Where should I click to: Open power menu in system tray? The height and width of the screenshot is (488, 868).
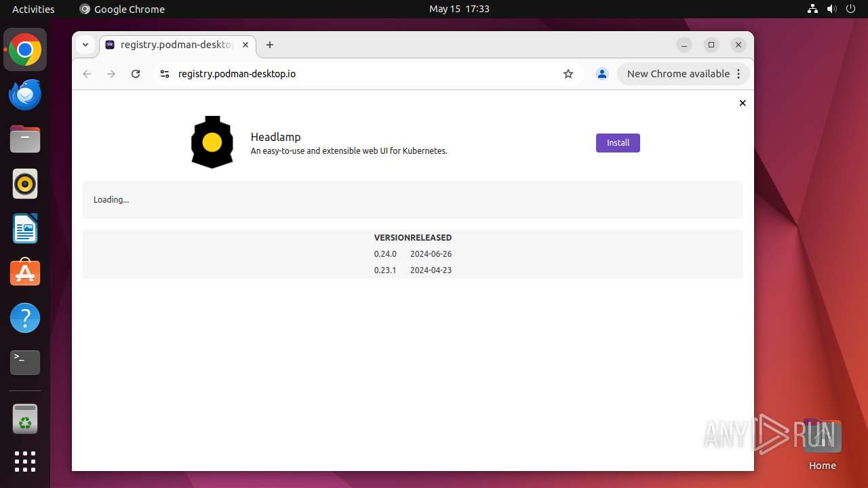click(850, 9)
